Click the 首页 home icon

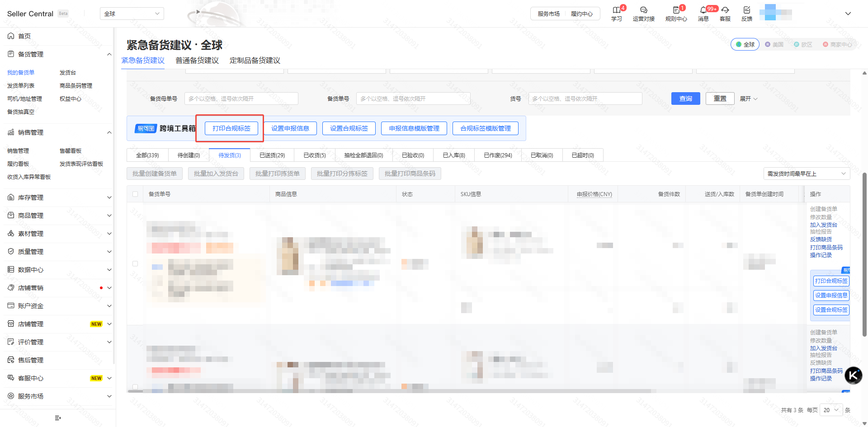click(11, 36)
